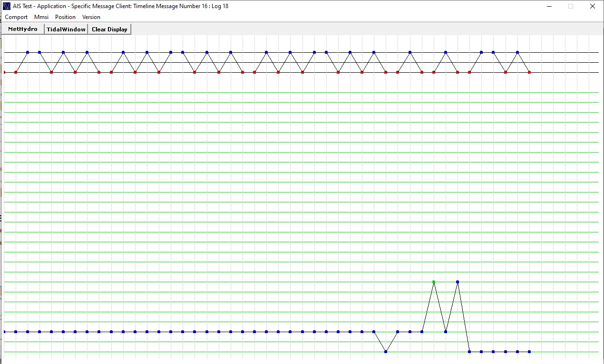Open the Comport menu
The image size is (604, 364).
pos(16,17)
